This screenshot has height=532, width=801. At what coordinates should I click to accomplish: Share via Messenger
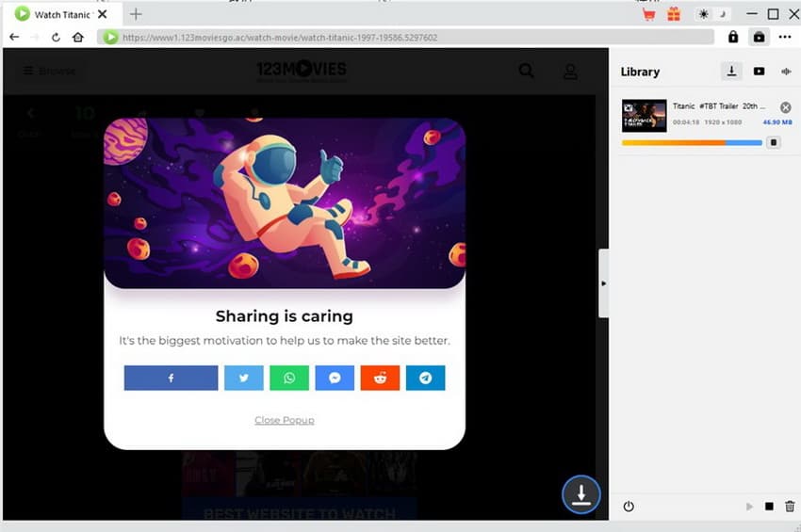335,378
